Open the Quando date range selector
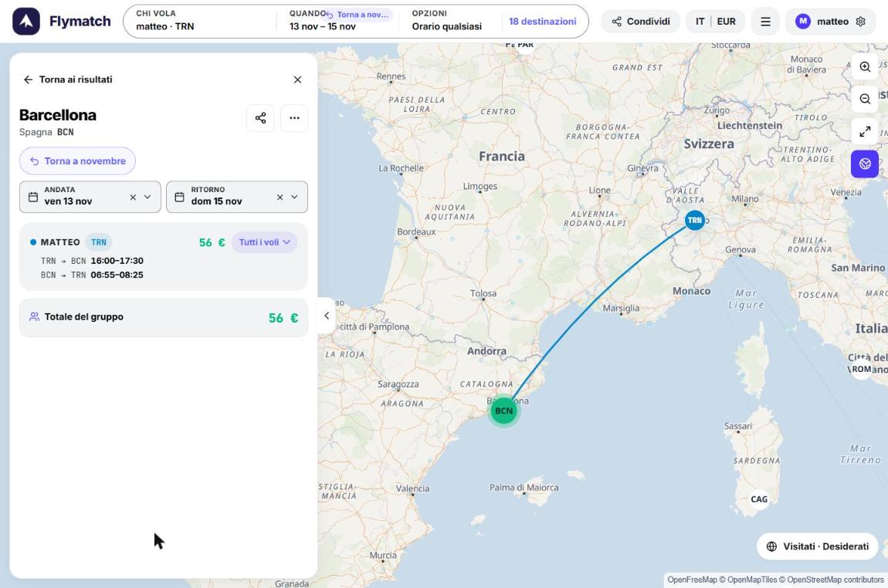 tap(340, 21)
